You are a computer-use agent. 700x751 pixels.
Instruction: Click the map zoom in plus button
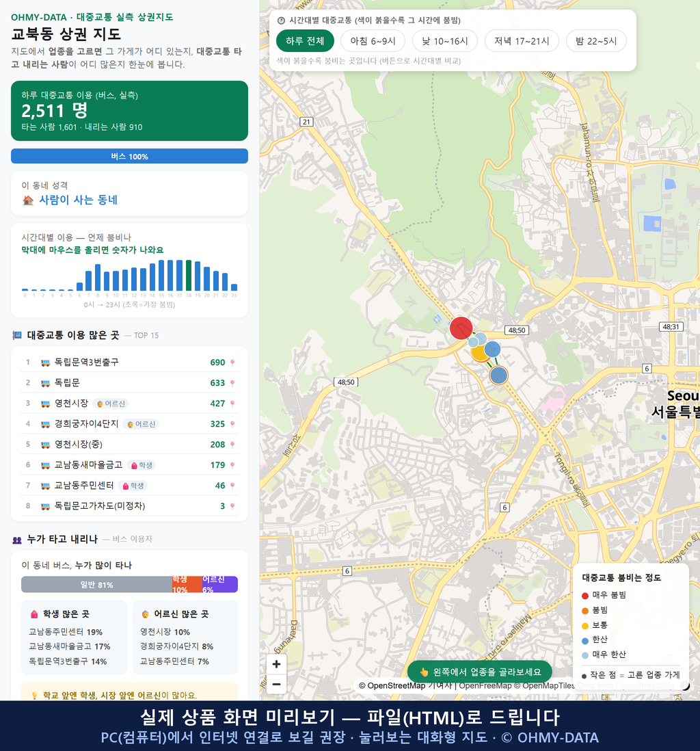[276, 664]
